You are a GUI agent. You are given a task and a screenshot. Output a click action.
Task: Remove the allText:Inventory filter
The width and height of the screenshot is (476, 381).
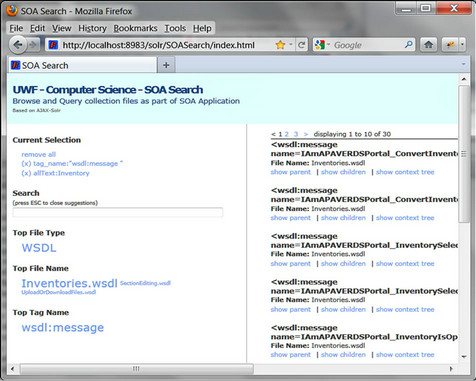[x=55, y=173]
